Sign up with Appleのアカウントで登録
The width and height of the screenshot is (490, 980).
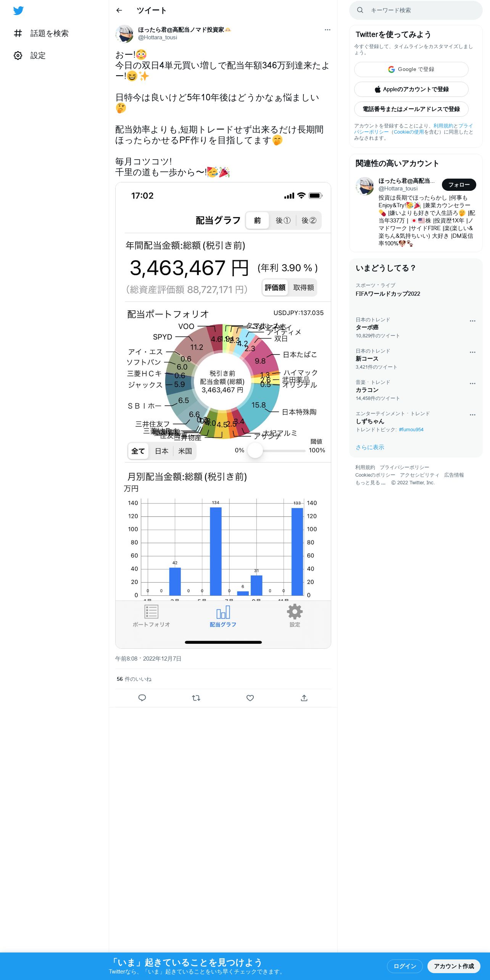click(411, 89)
